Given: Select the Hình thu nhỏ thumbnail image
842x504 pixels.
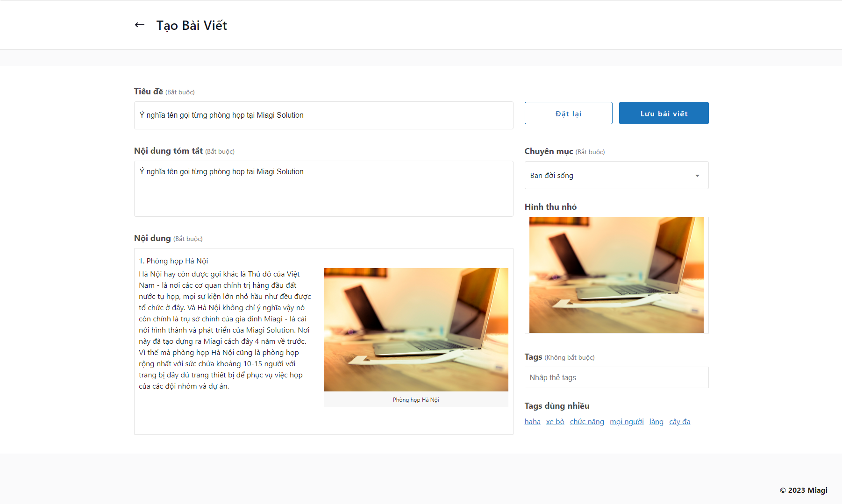Looking at the screenshot, I should point(616,275).
